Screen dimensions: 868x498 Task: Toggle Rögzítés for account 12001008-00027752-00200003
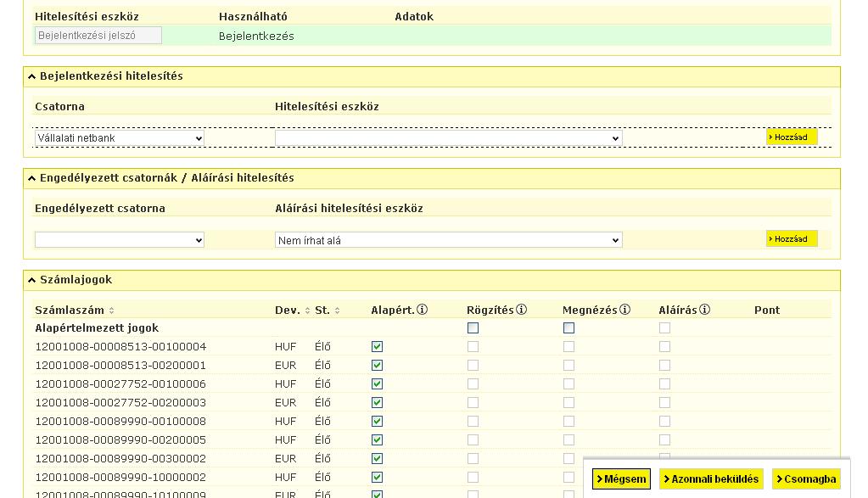(473, 402)
